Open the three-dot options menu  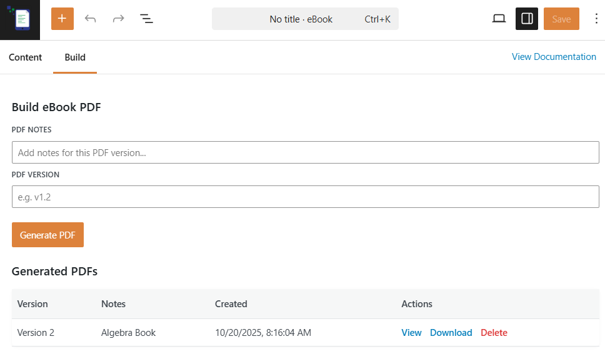596,19
